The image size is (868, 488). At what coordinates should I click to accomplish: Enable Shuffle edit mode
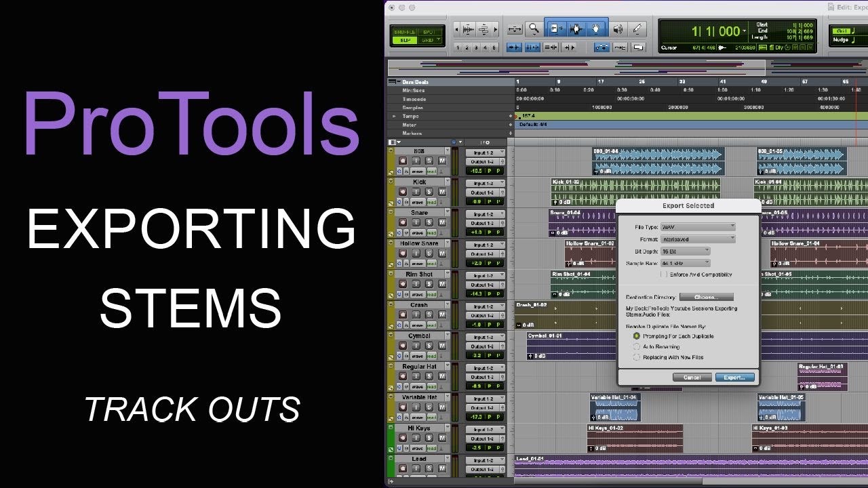[x=404, y=32]
